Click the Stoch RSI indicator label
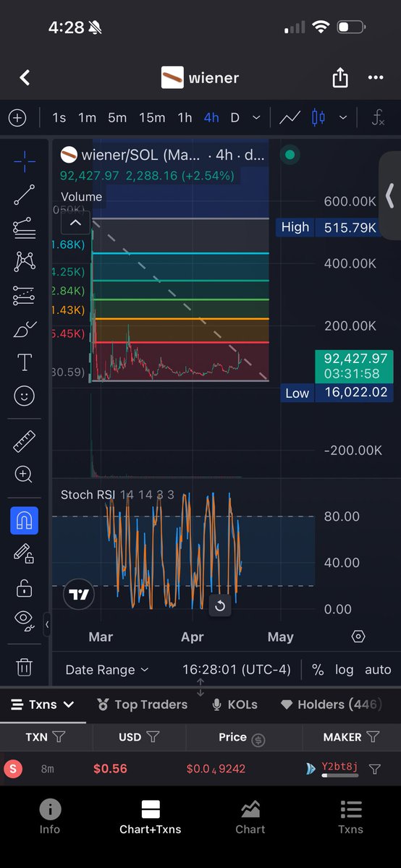Viewport: 401px width, 868px height. pos(117,495)
